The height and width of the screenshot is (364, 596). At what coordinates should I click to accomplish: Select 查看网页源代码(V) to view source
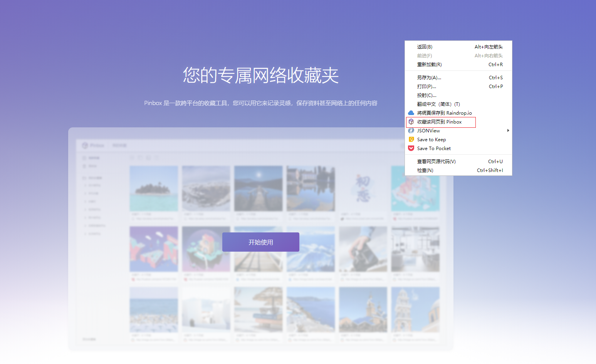click(x=437, y=161)
